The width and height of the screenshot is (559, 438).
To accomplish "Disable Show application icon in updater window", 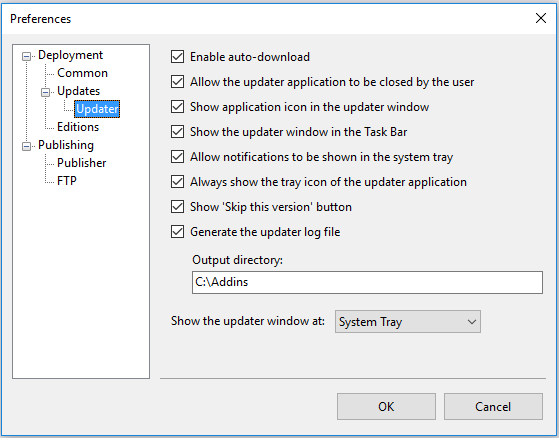I will tap(178, 107).
